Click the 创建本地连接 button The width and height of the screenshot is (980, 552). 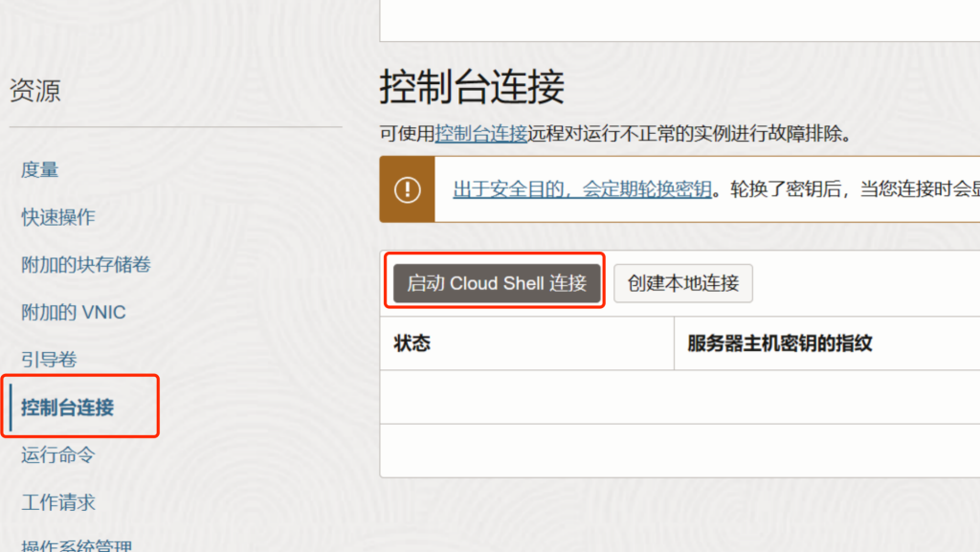683,283
